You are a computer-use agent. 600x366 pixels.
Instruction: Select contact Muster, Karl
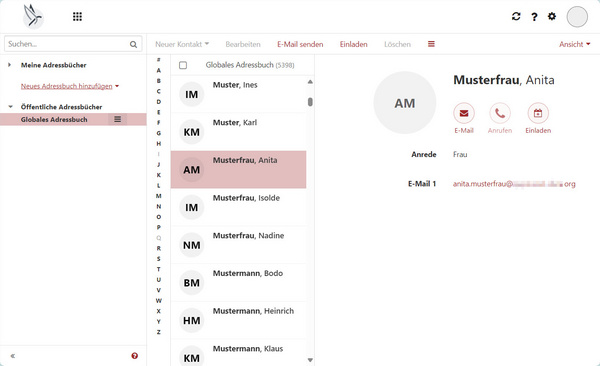238,132
